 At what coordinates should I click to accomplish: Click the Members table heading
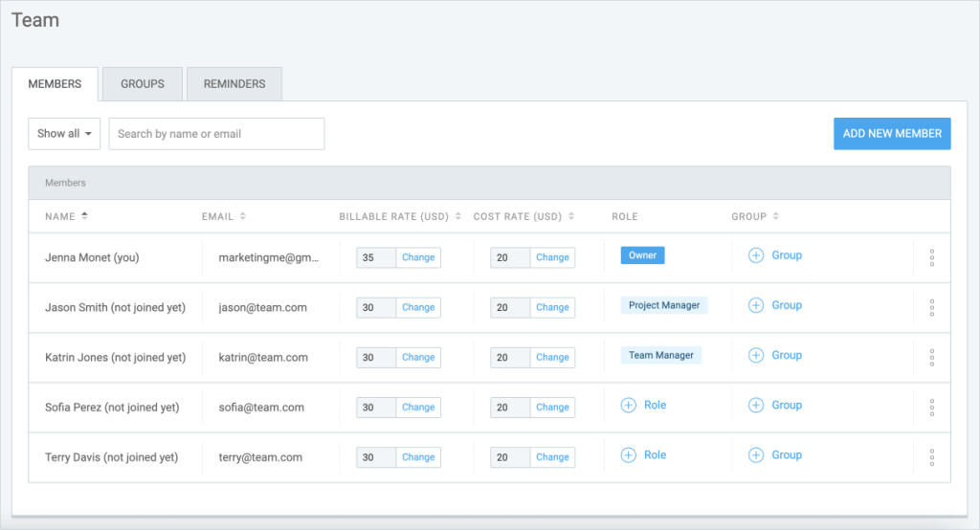(65, 183)
